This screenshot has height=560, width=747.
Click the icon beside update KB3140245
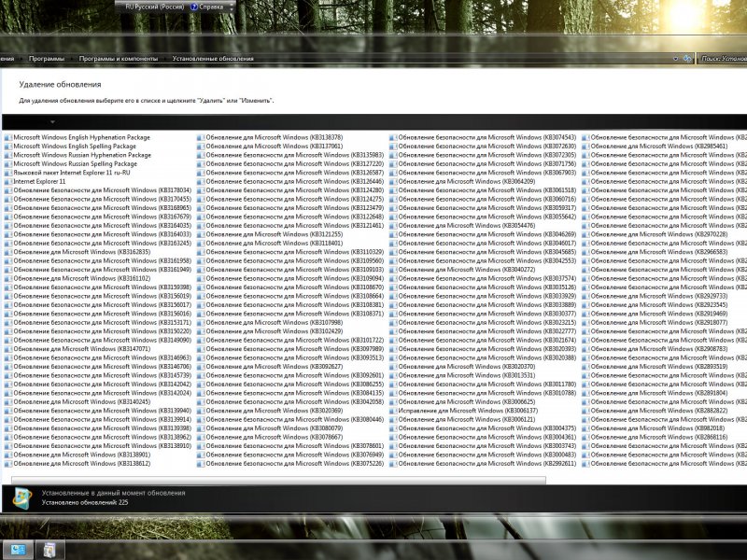tap(8, 402)
